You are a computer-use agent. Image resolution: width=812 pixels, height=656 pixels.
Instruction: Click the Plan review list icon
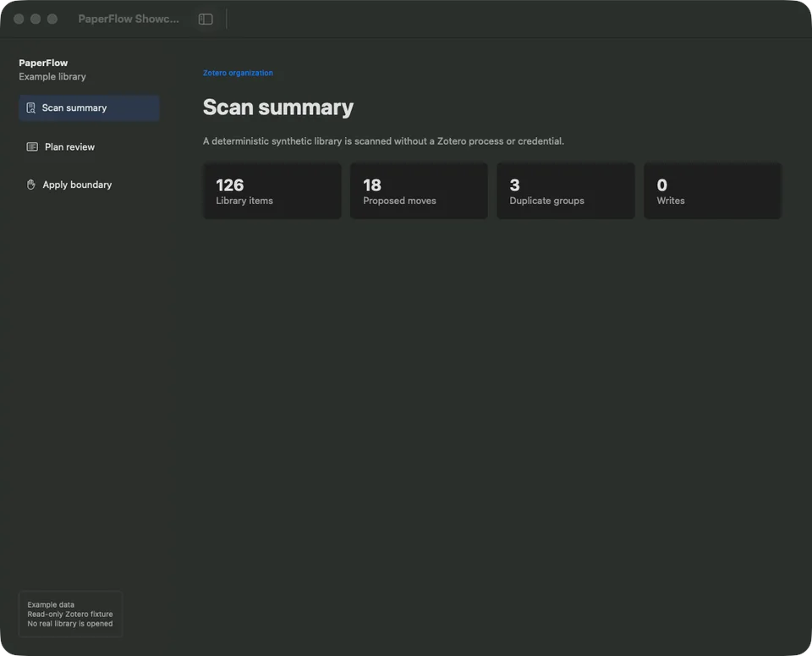tap(32, 146)
